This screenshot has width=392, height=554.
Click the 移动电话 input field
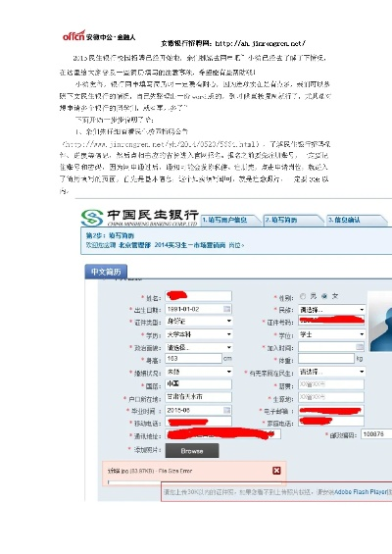pos(199,422)
